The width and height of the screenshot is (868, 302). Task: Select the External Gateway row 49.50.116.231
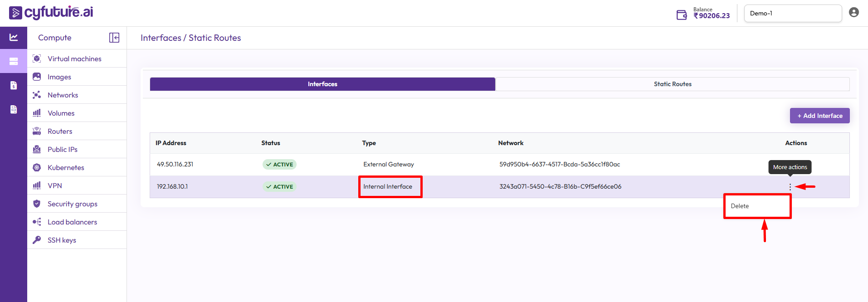click(x=175, y=164)
